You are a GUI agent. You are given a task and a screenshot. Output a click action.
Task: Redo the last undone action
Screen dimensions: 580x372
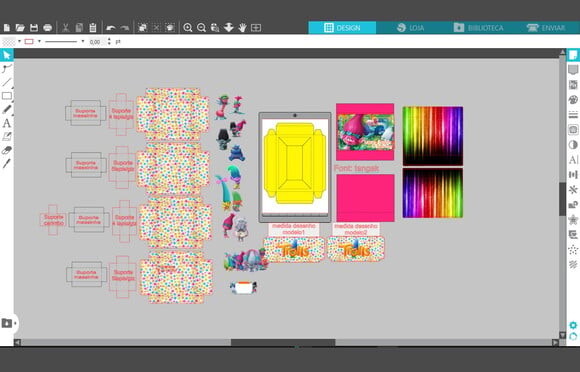(x=124, y=28)
